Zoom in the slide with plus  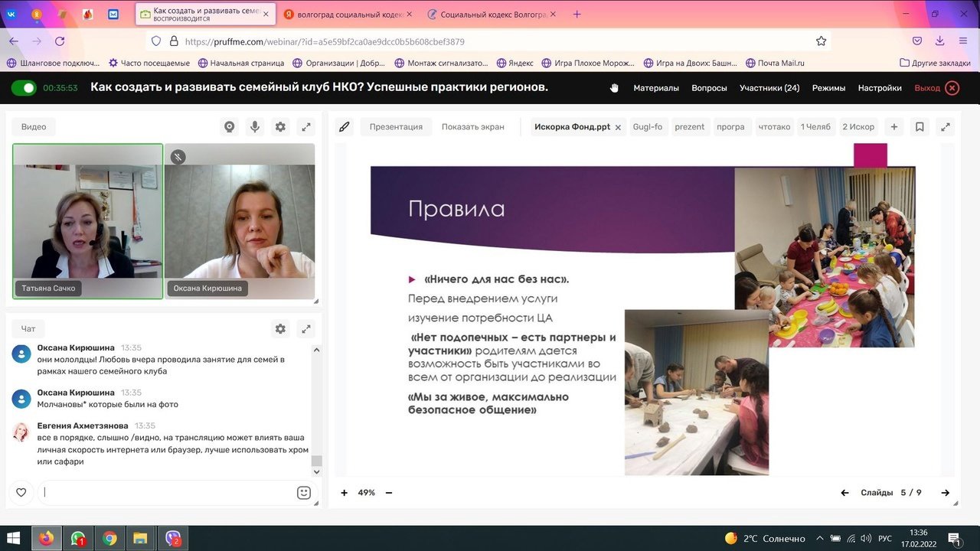(x=345, y=493)
